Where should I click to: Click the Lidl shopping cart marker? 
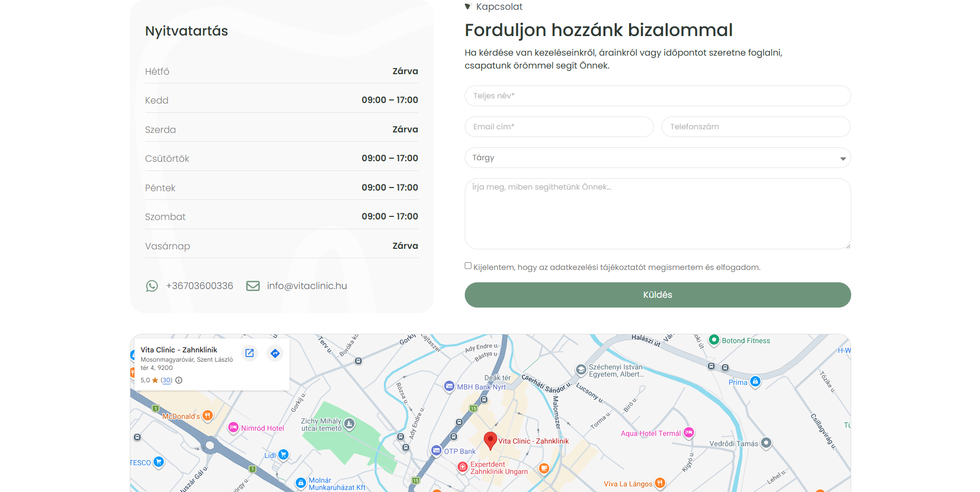pos(283,455)
